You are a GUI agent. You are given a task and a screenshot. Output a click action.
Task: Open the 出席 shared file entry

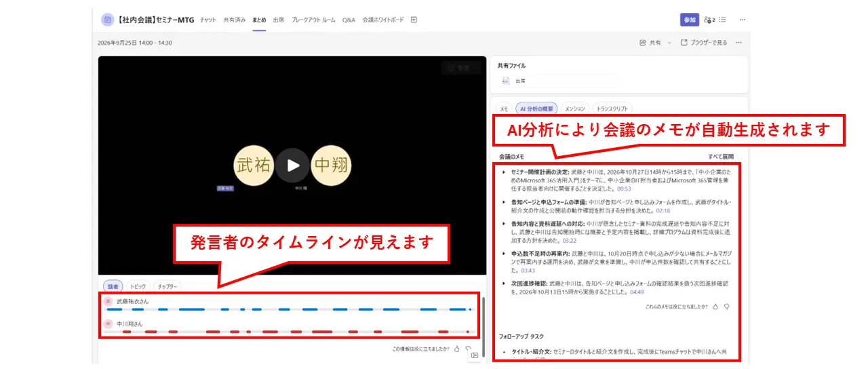557,81
